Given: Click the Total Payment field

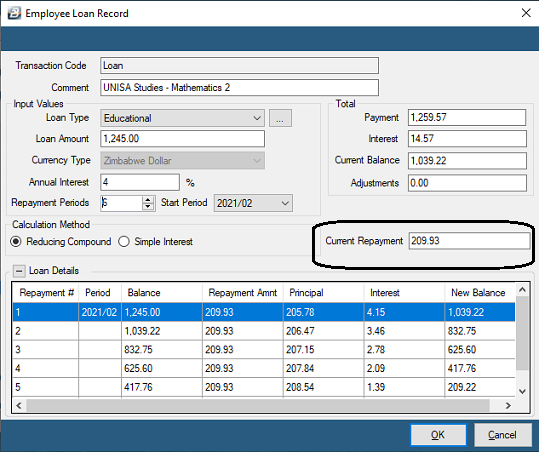Looking at the screenshot, I should point(467,118).
